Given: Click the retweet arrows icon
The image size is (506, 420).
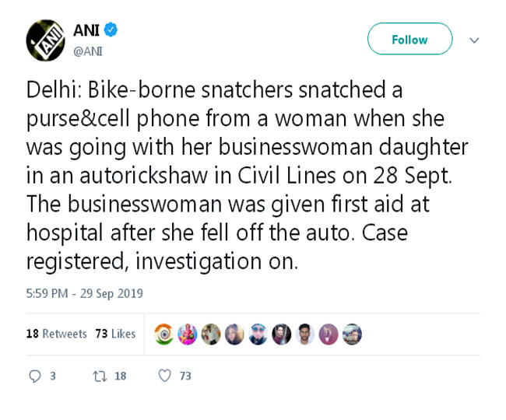Looking at the screenshot, I should 100,376.
